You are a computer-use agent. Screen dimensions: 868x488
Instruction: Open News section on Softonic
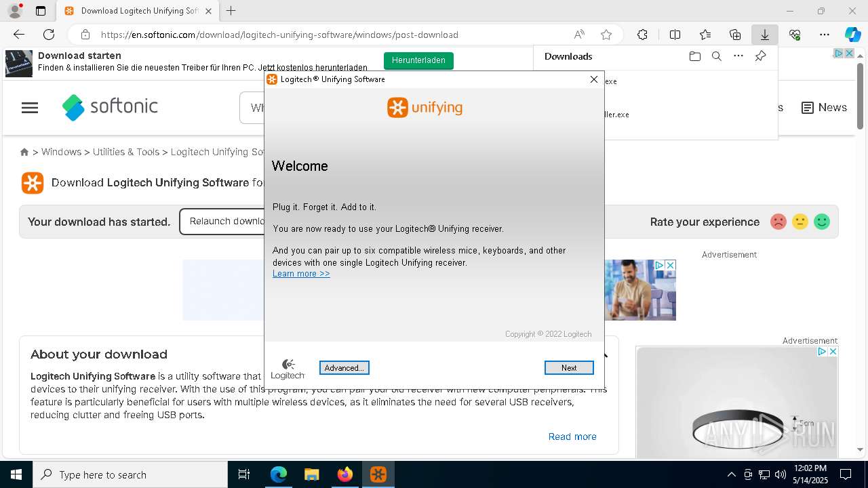[824, 108]
